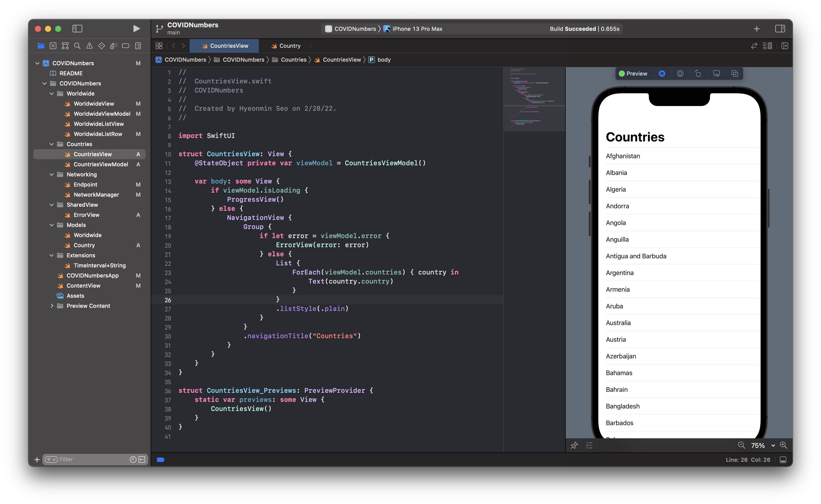This screenshot has height=504, width=821.
Task: Toggle the Inspectors panel on right
Action: [x=780, y=28]
